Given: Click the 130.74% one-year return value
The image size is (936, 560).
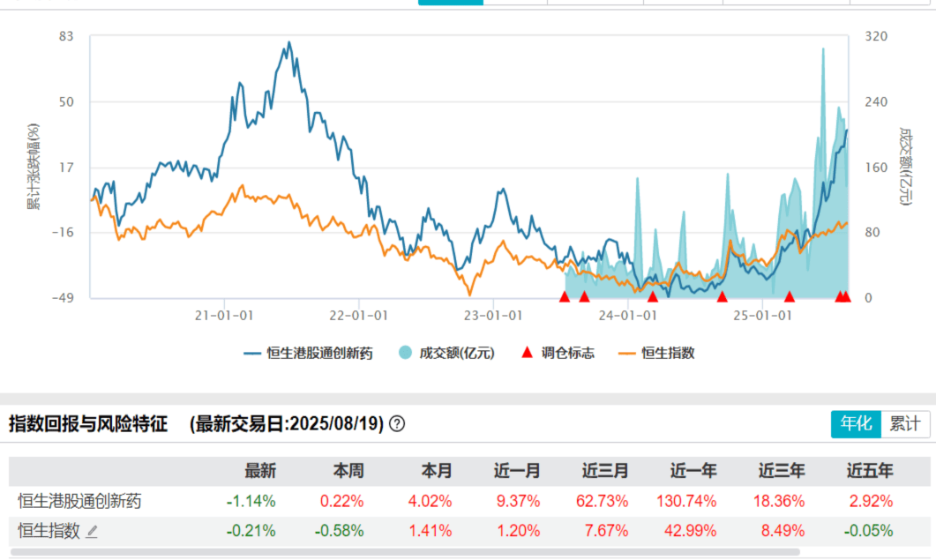Looking at the screenshot, I should pos(687,499).
